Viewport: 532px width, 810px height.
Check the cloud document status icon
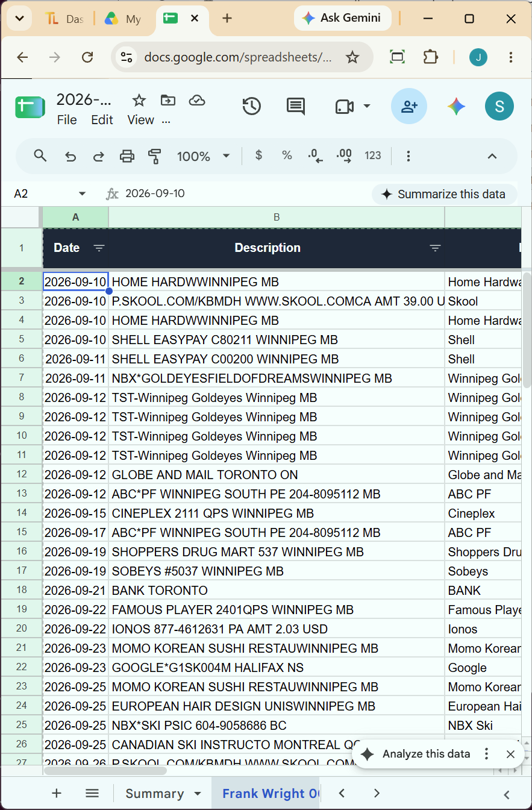197,100
